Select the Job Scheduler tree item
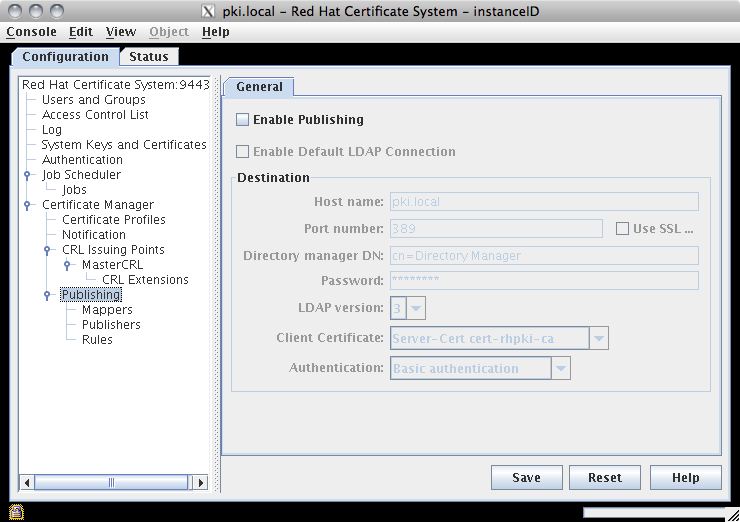Viewport: 740px width, 522px height. point(81,175)
